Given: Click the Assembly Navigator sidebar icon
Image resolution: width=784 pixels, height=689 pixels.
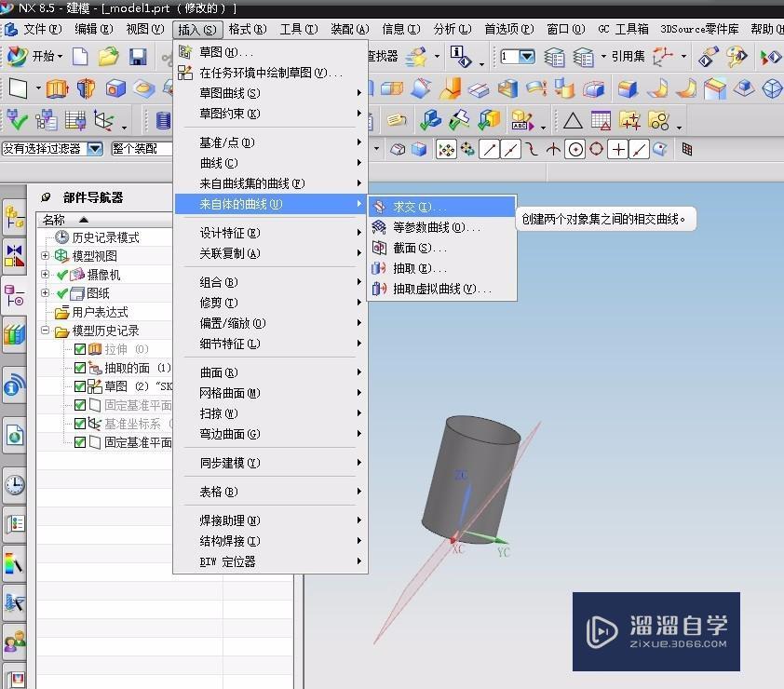Looking at the screenshot, I should tap(15, 218).
